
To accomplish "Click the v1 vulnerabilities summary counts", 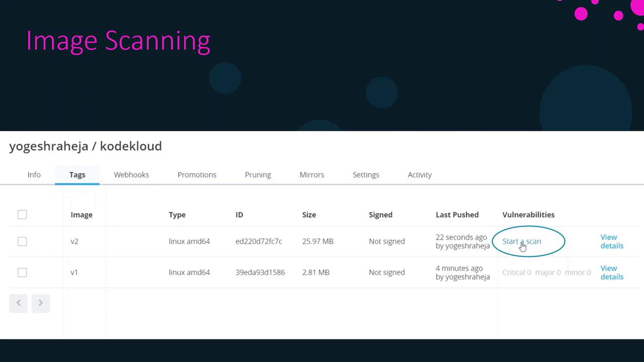I will [546, 273].
